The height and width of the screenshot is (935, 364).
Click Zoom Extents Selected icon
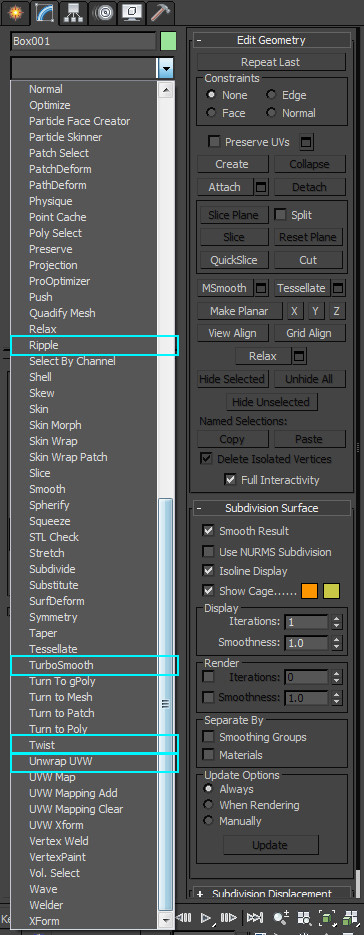coord(327,918)
